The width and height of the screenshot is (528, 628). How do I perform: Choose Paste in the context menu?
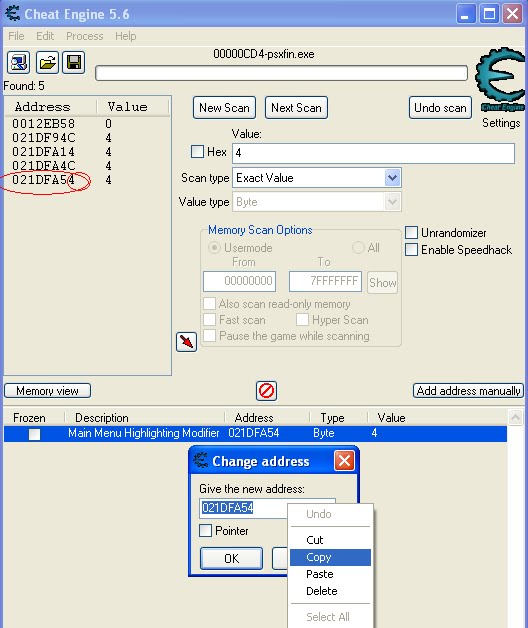[330, 574]
